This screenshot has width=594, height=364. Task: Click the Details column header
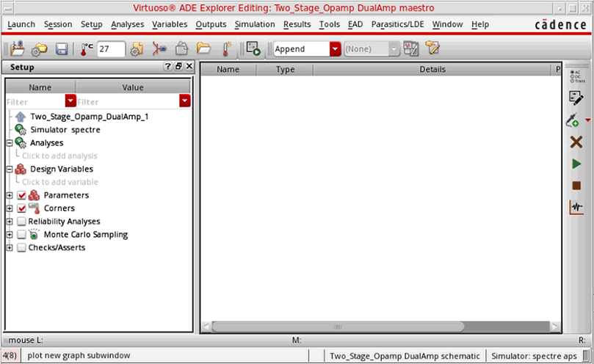432,69
